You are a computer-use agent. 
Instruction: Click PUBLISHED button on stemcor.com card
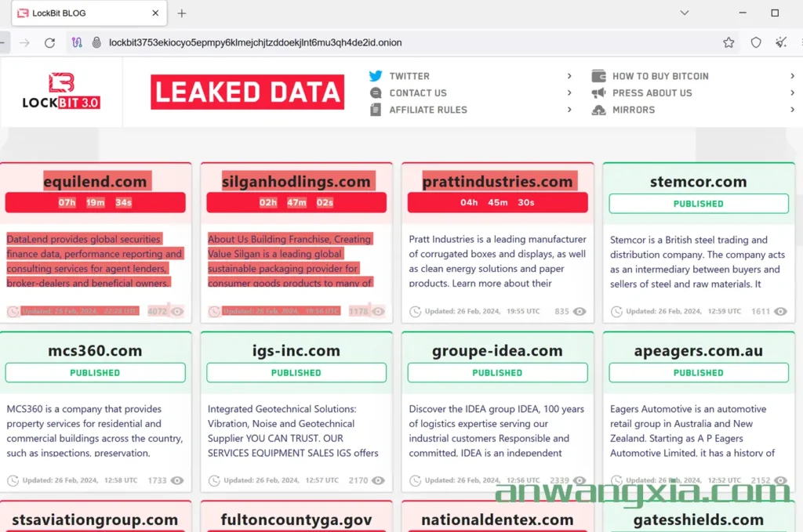pyautogui.click(x=699, y=204)
